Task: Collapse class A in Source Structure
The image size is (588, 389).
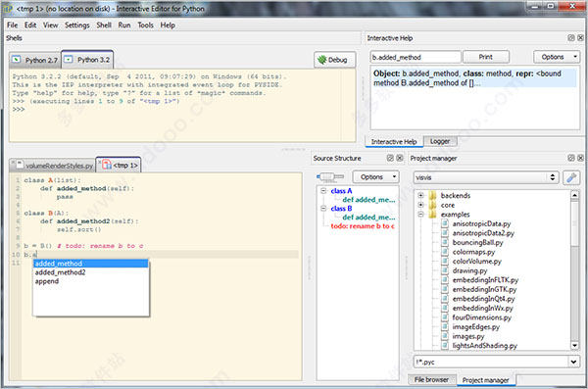Action: pyautogui.click(x=323, y=191)
